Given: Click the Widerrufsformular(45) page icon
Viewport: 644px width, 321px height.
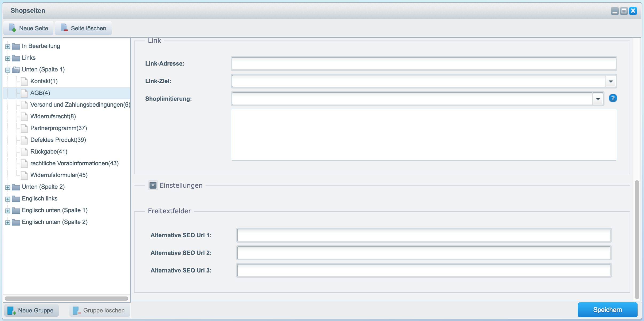Looking at the screenshot, I should [24, 175].
